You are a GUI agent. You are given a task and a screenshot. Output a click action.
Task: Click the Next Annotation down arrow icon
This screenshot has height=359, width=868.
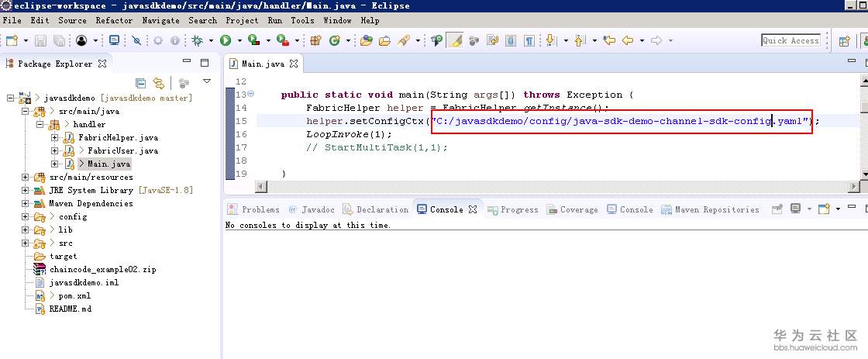[550, 40]
